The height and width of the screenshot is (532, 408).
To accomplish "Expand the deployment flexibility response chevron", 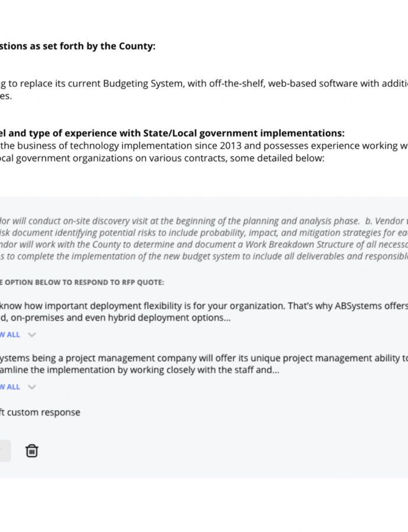I will [x=32, y=335].
